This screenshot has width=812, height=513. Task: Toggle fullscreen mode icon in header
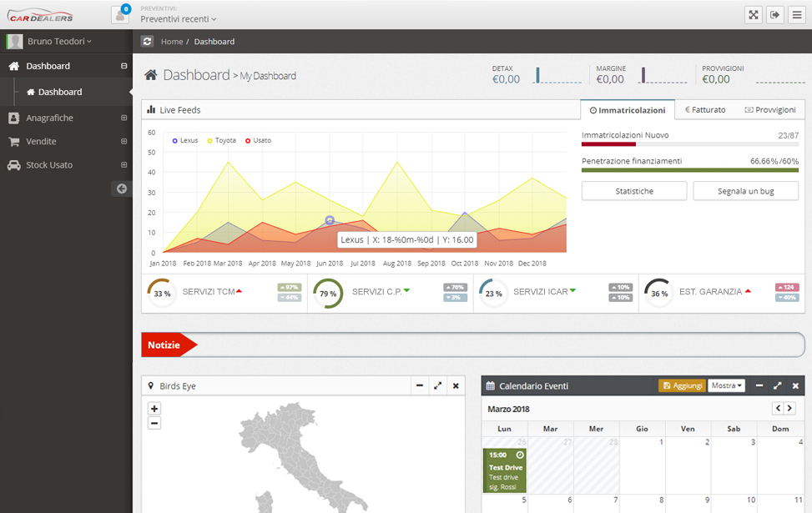pyautogui.click(x=754, y=14)
